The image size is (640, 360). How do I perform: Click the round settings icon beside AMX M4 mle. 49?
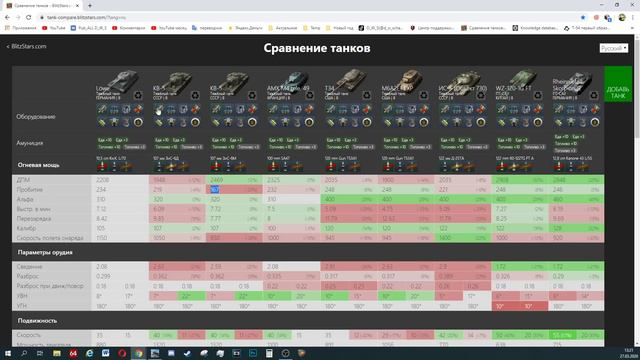[309, 95]
